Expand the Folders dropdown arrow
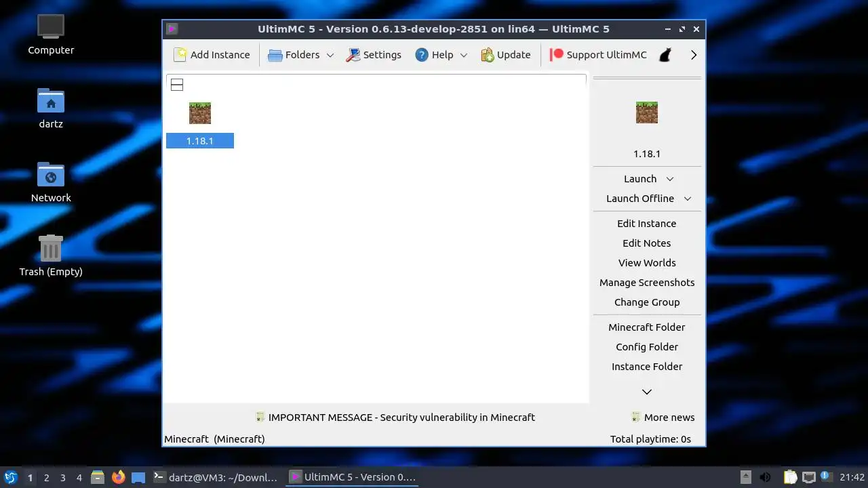The image size is (868, 488). (x=330, y=55)
